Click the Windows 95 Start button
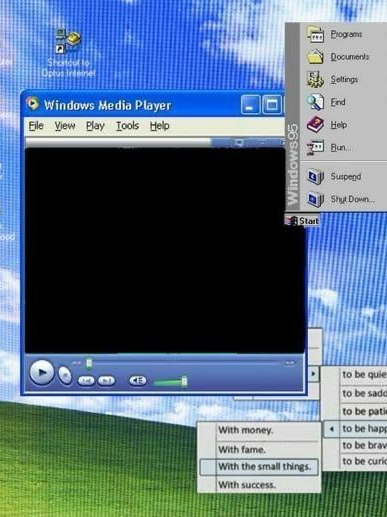Viewport: 387px width, 517px height. [x=302, y=221]
